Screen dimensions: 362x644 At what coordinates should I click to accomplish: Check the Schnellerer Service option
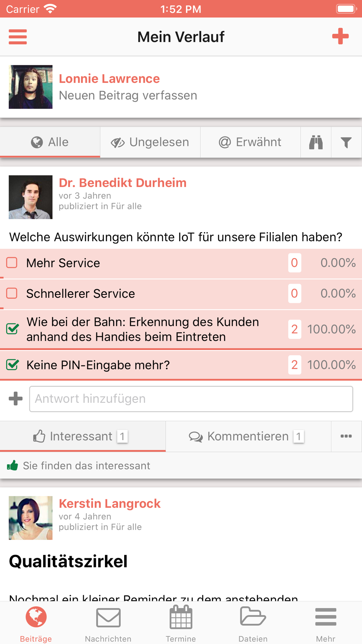coord(12,293)
